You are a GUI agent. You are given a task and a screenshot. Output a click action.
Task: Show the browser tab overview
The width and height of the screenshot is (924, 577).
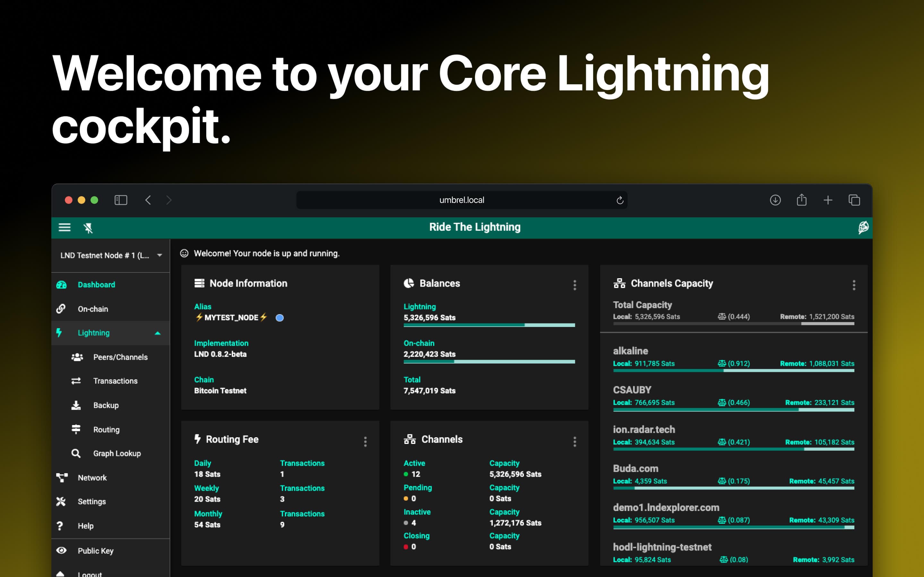coord(854,200)
